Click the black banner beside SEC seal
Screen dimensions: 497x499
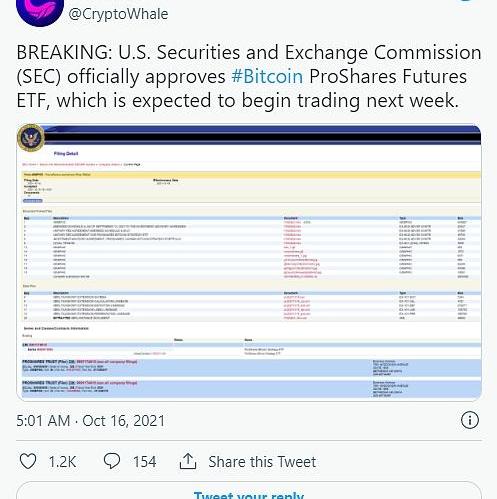point(262,137)
